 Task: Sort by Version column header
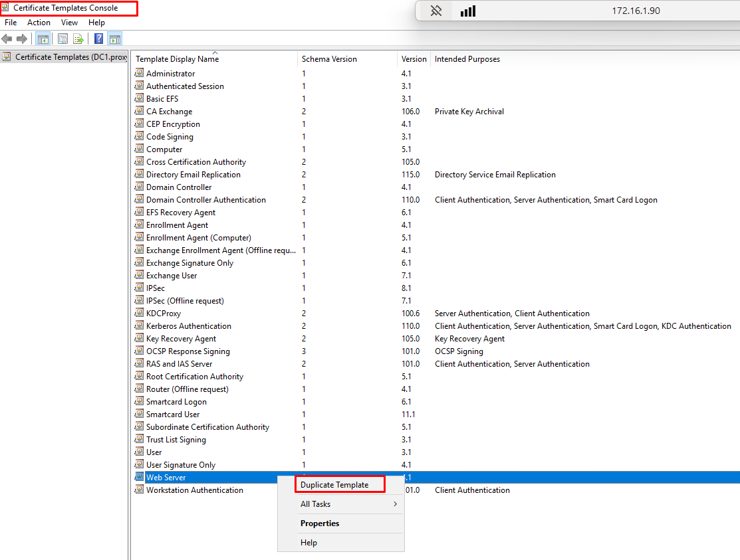click(414, 59)
